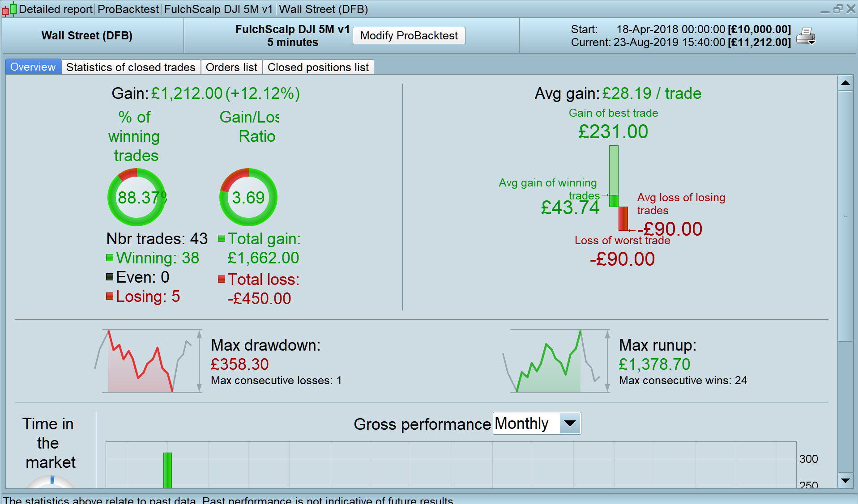Open the Statistics of closed trades tab
This screenshot has height=504, width=858.
tap(131, 67)
